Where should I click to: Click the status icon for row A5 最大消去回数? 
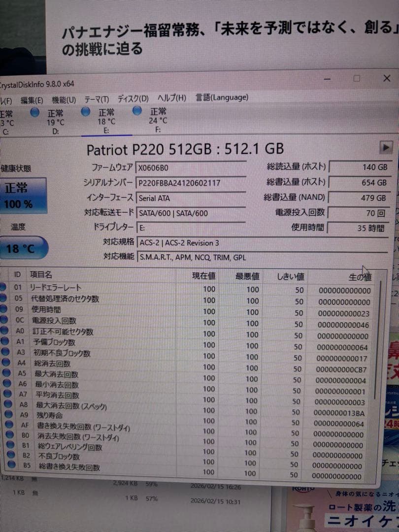point(6,372)
